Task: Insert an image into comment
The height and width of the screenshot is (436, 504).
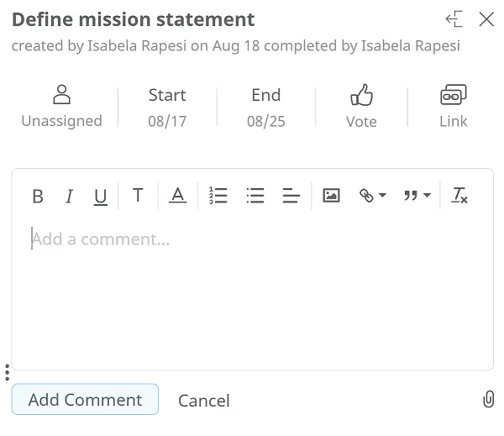Action: (332, 196)
